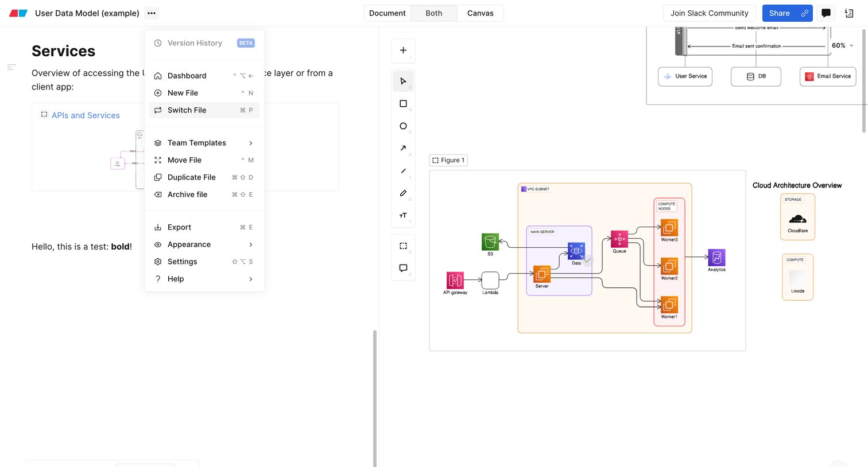The width and height of the screenshot is (868, 467).
Task: Open comments chat bubble in header
Action: tap(826, 13)
